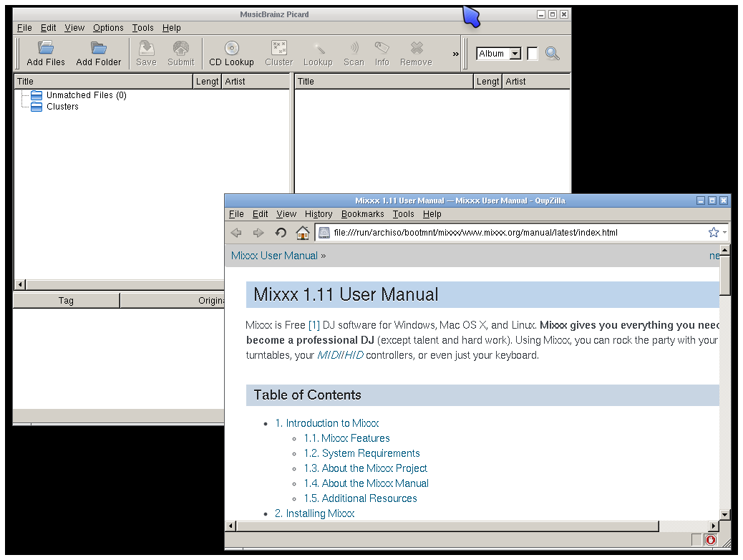Follow the [1] footnote link
This screenshot has height=560, width=743.
pyautogui.click(x=314, y=325)
